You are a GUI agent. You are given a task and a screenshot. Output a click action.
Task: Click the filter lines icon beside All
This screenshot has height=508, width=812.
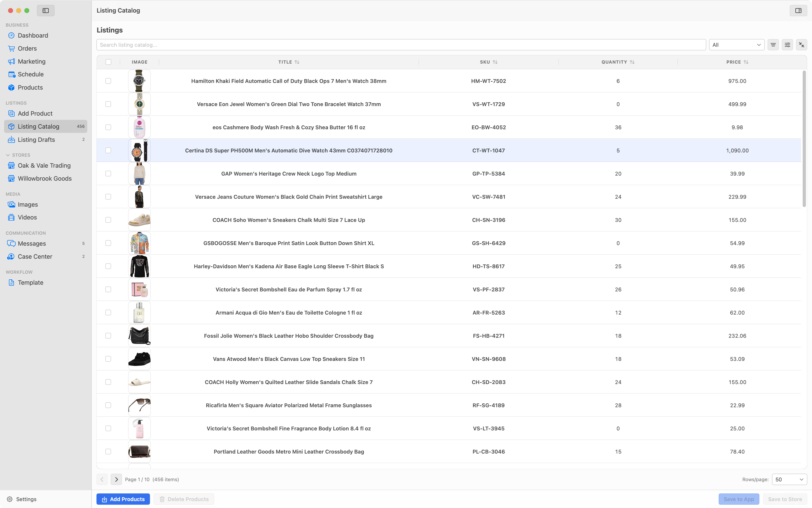[773, 45]
